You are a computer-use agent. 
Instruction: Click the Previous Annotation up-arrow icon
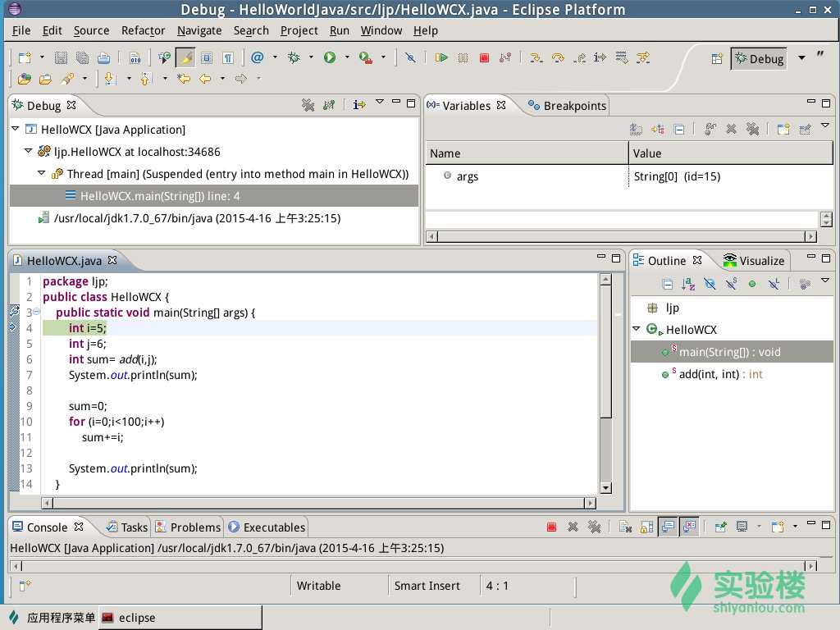[146, 80]
